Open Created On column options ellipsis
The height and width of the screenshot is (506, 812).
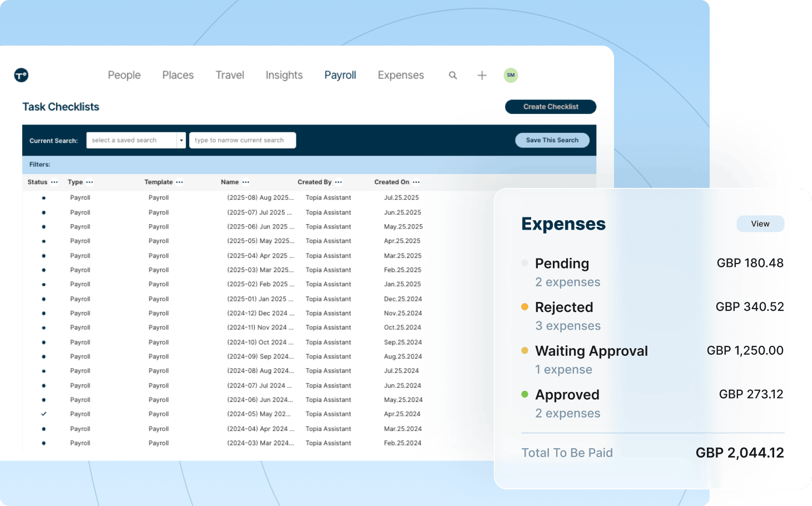[x=416, y=182]
